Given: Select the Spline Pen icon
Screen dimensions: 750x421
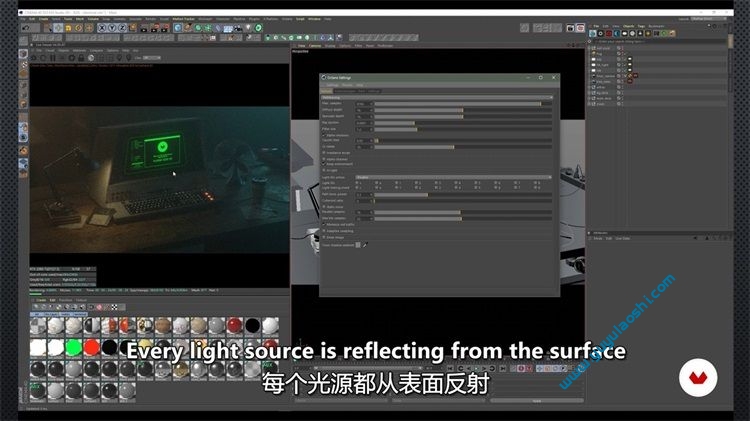Looking at the screenshot, I should point(188,28).
